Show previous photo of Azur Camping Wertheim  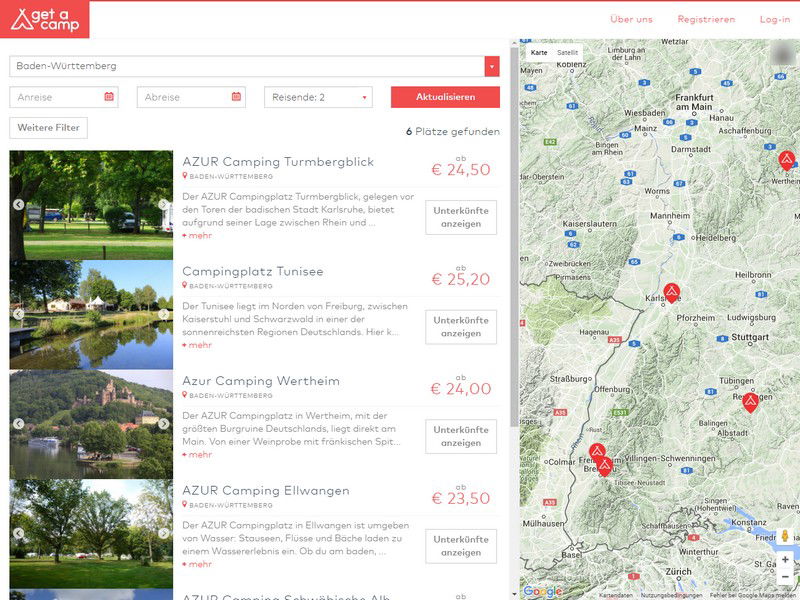18,424
